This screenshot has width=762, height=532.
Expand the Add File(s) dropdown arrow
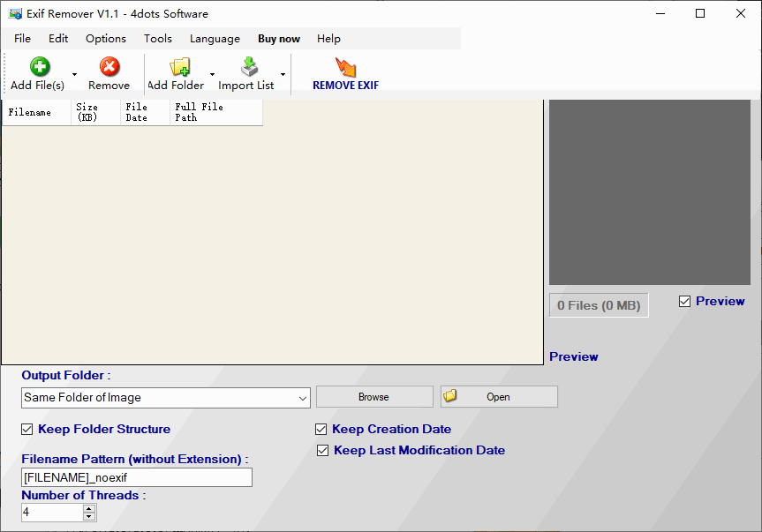(74, 74)
